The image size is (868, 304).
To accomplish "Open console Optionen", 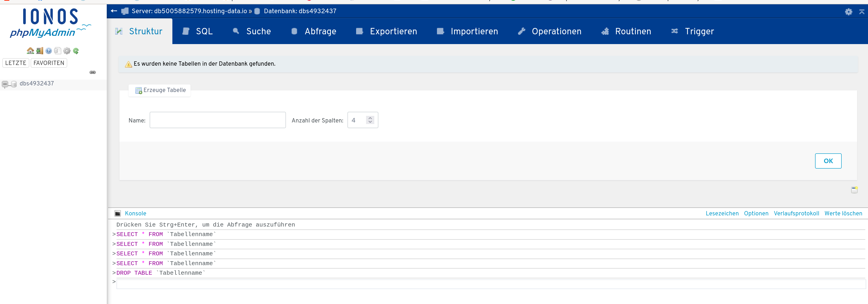I will pyautogui.click(x=756, y=213).
